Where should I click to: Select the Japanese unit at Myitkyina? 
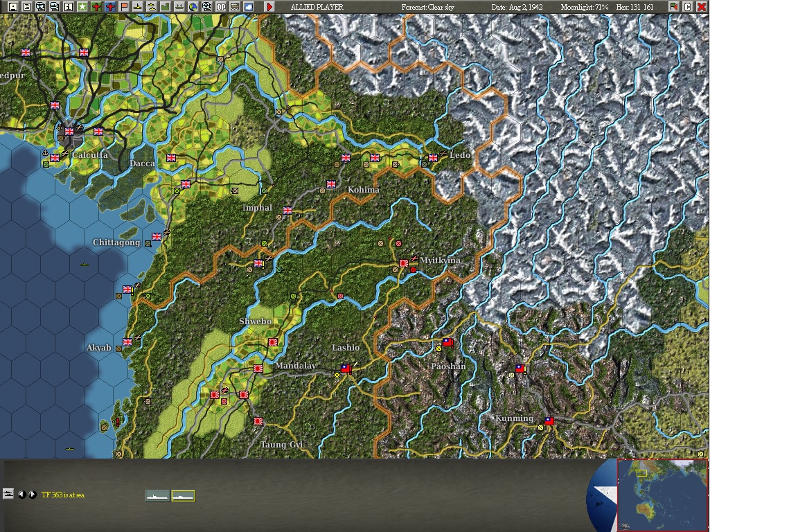pyautogui.click(x=404, y=263)
